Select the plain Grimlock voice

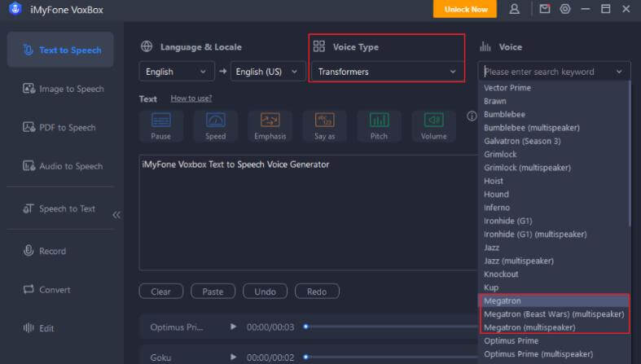click(554, 154)
